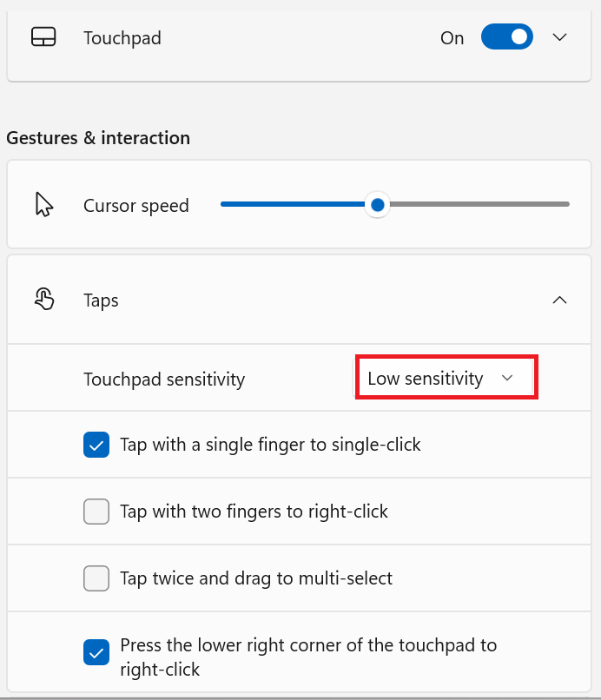Screen dimensions: 601x700
Task: Check Tap twice and drag to multi-select
Action: click(x=96, y=578)
